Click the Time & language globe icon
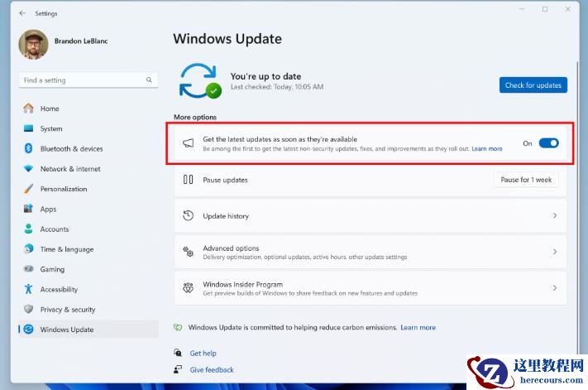588x390 pixels. coord(28,249)
